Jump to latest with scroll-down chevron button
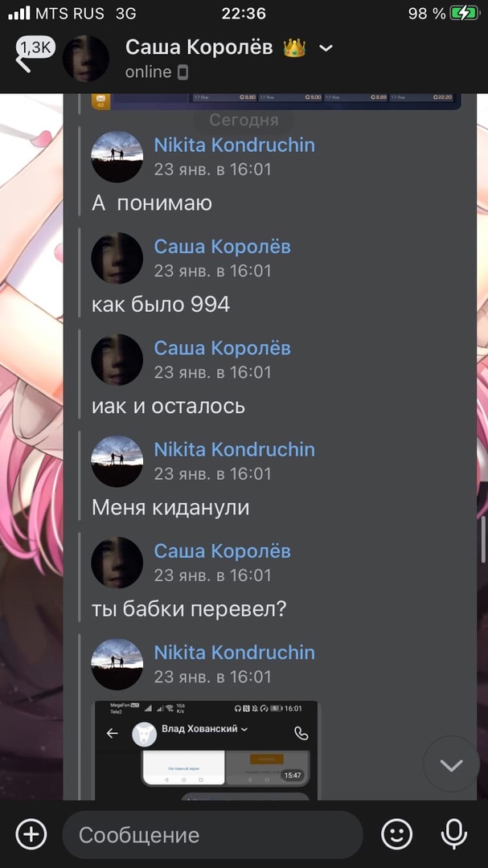Viewport: 488px width, 868px height. point(452,765)
